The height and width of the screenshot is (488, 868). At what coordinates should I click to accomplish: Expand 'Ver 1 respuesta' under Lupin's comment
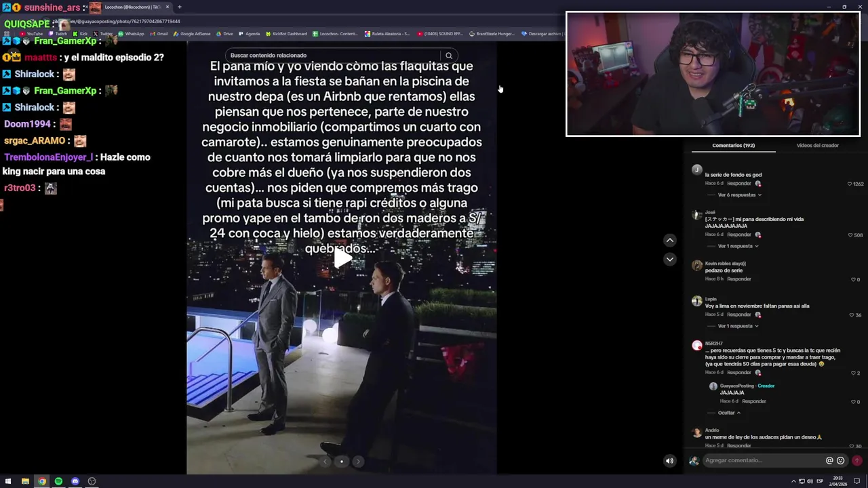[x=738, y=326]
